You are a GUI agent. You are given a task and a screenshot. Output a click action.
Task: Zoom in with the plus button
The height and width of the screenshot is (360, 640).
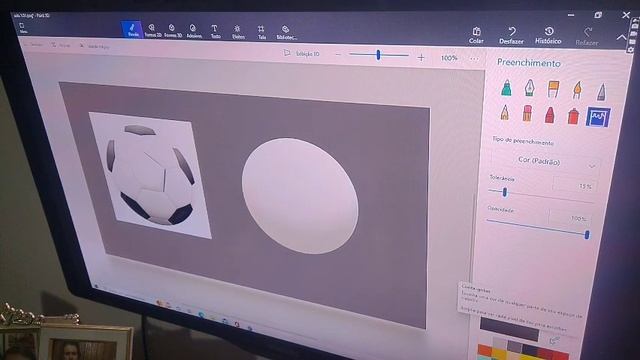(x=421, y=58)
